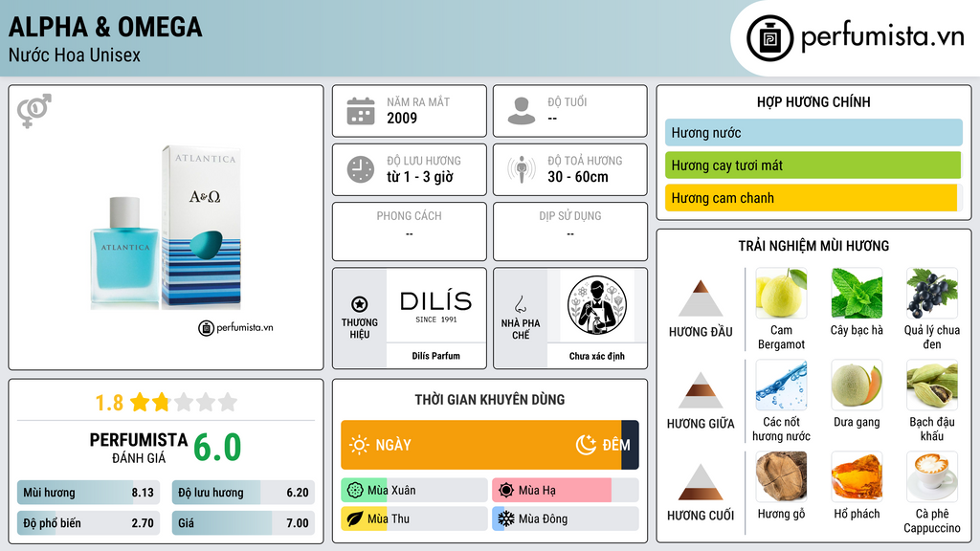Viewport: 980px width, 551px height.
Task: Click the Mùa Đông season bar
Action: click(566, 518)
